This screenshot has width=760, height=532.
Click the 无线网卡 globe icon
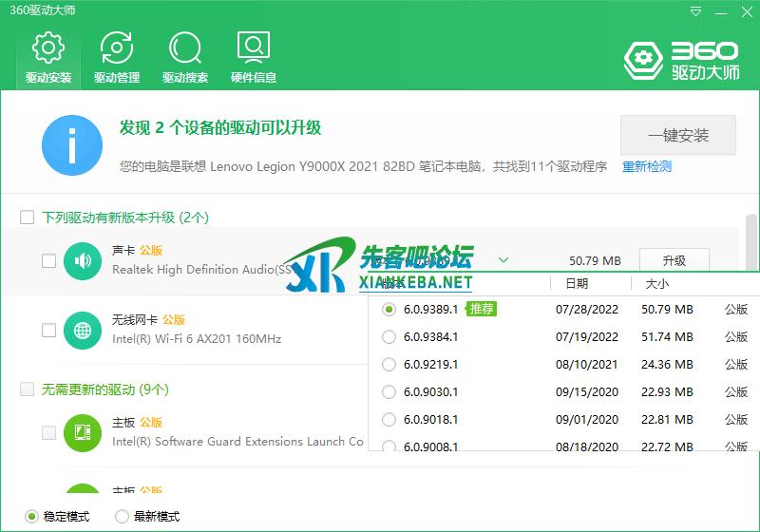[83, 330]
